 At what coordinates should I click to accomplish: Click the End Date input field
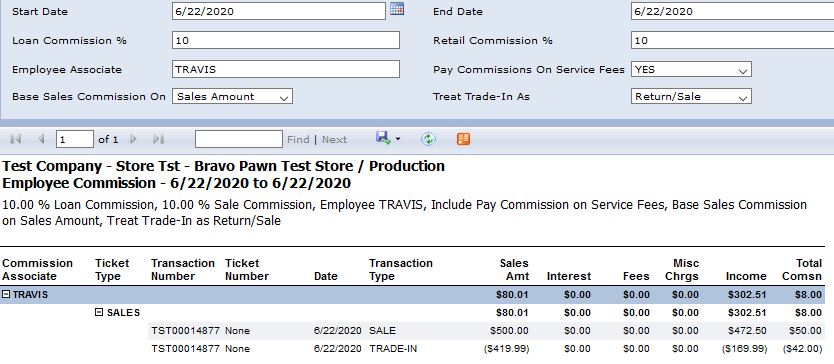(732, 11)
